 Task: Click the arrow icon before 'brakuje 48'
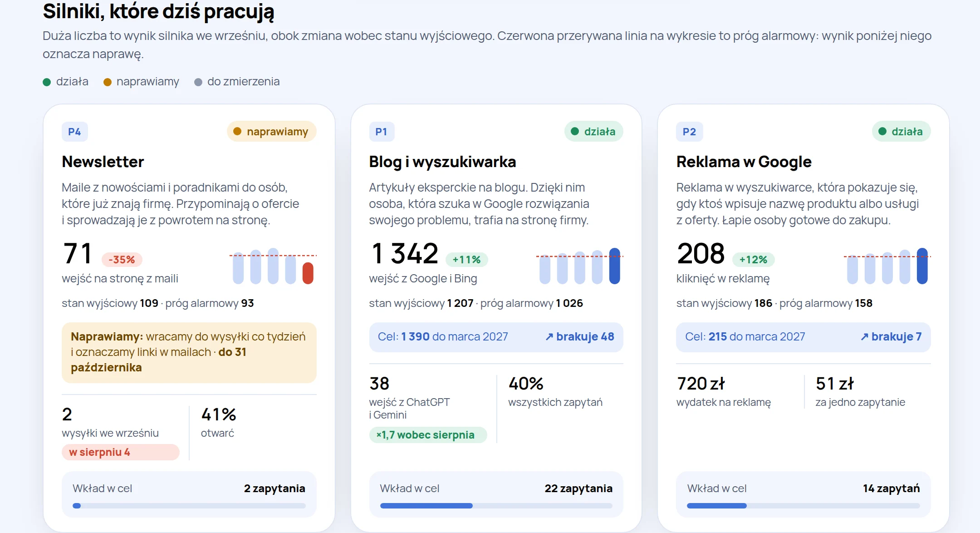[549, 337]
